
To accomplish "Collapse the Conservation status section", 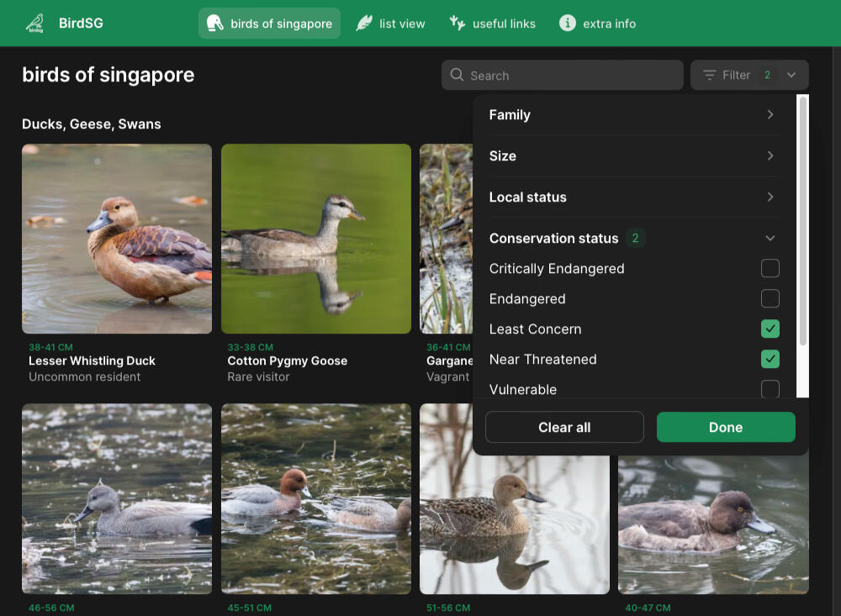I will coord(770,239).
